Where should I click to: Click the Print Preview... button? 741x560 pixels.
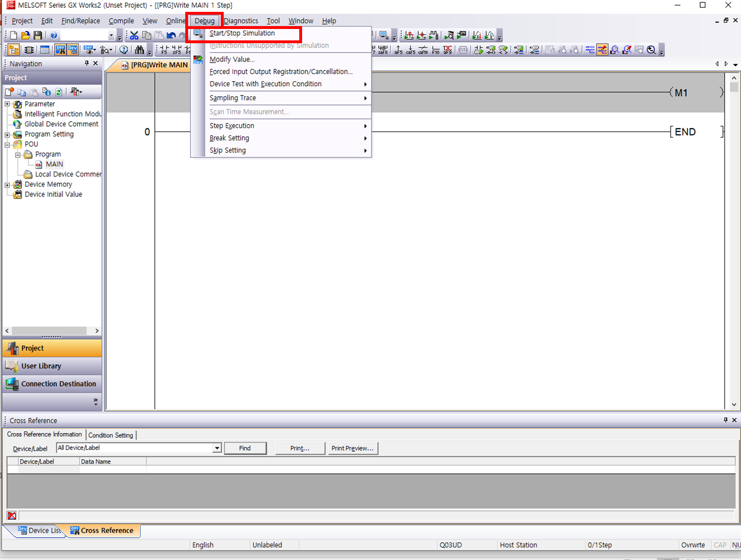[352, 448]
